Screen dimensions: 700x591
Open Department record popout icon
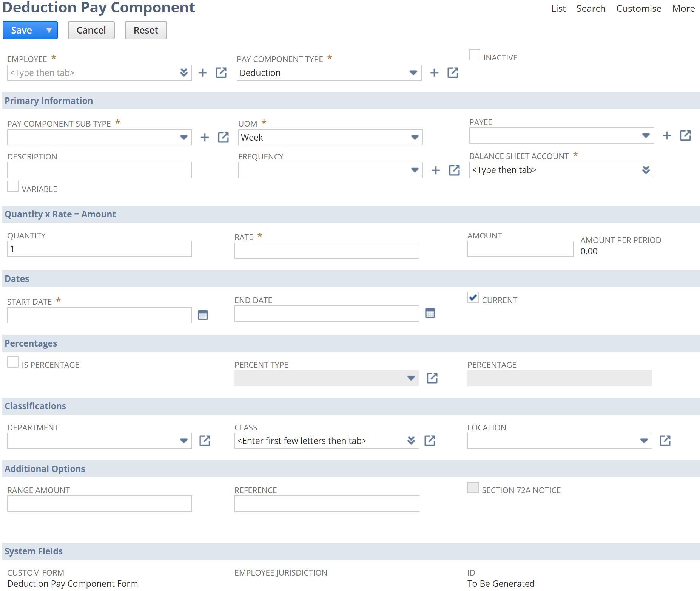[x=204, y=441]
